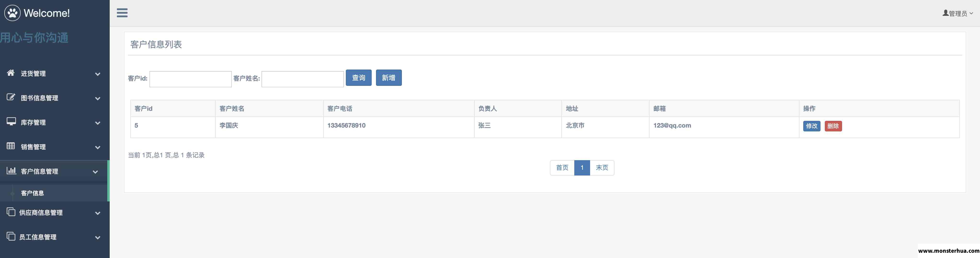Click the bar chart icon beside 客户信息管理
Image resolution: width=980 pixels, height=258 pixels.
click(11, 170)
